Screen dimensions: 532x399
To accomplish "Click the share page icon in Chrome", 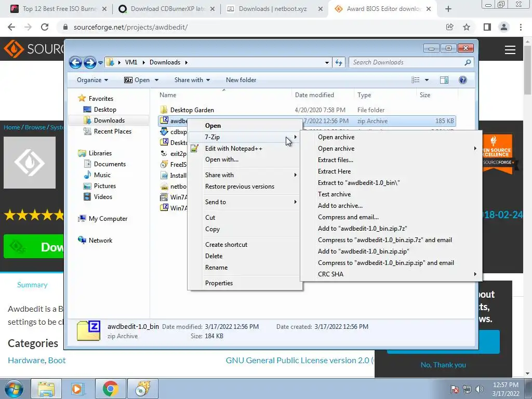I will click(449, 27).
